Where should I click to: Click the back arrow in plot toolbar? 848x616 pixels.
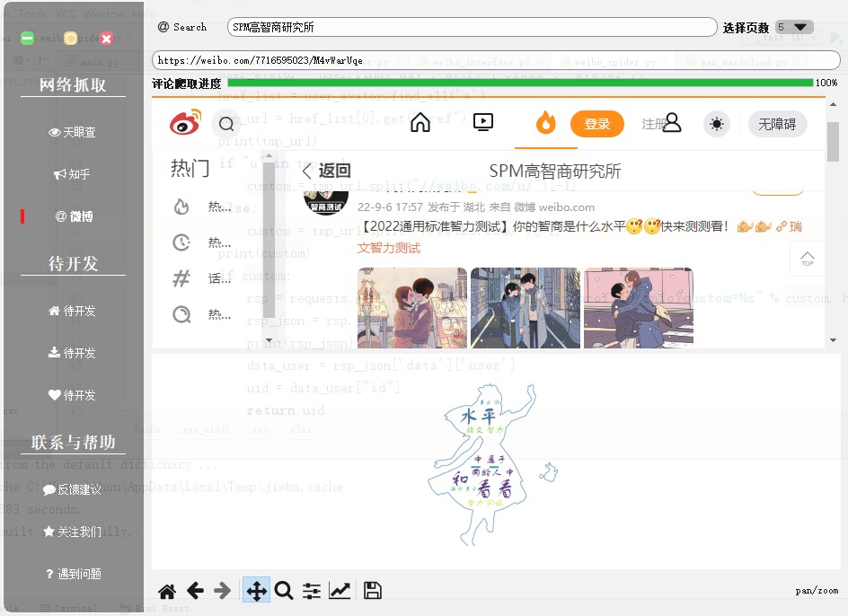coord(195,591)
